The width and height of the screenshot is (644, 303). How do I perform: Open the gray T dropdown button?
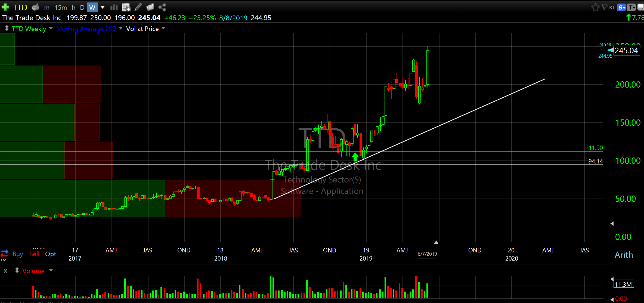tap(631, 7)
